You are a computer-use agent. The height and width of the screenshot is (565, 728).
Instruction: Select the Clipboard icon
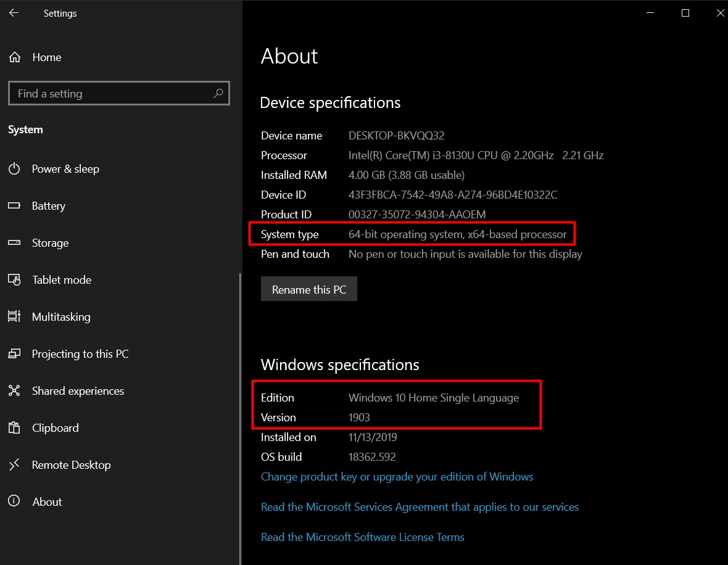pos(14,427)
